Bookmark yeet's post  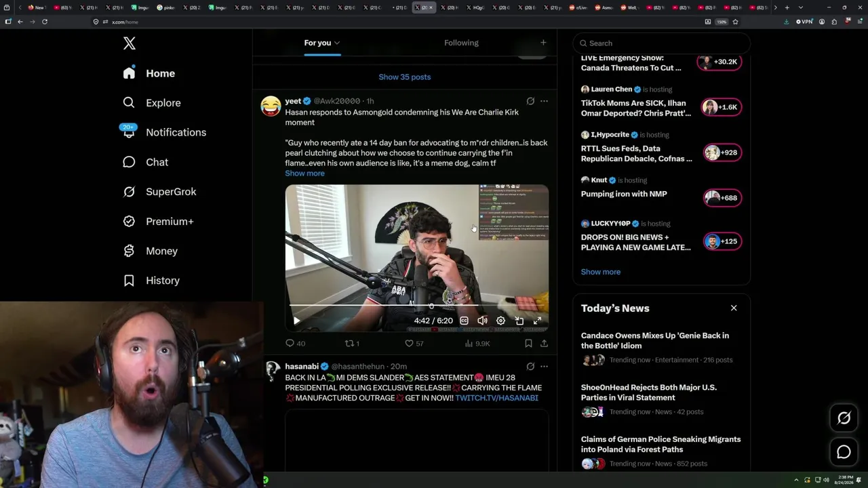pos(528,344)
